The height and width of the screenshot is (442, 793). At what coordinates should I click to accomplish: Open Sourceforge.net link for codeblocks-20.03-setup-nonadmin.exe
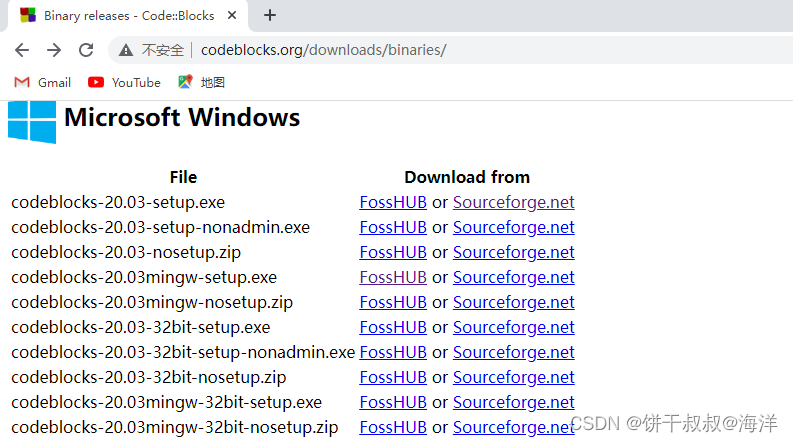(513, 228)
